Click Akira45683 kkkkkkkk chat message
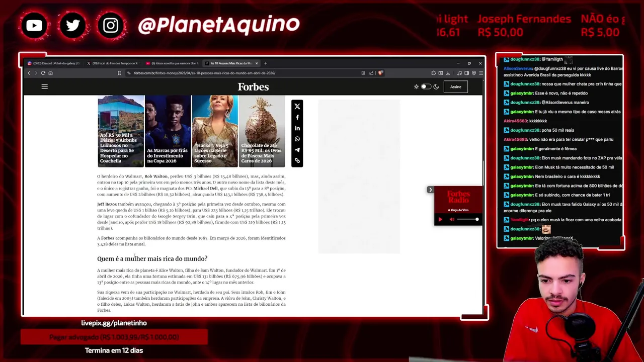Image resolution: width=644 pixels, height=362 pixels. [x=525, y=121]
